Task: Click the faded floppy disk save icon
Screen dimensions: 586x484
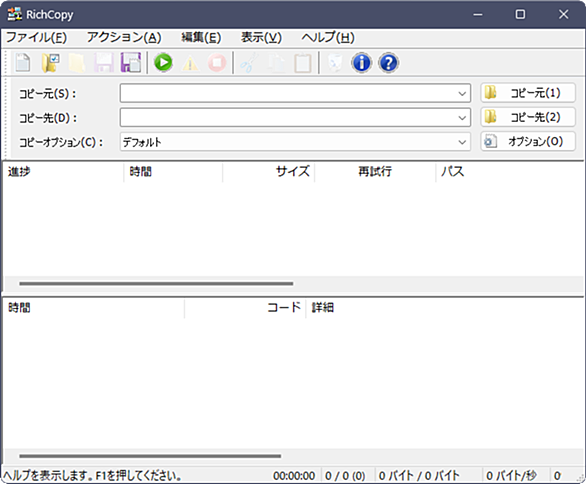Action: (x=104, y=63)
